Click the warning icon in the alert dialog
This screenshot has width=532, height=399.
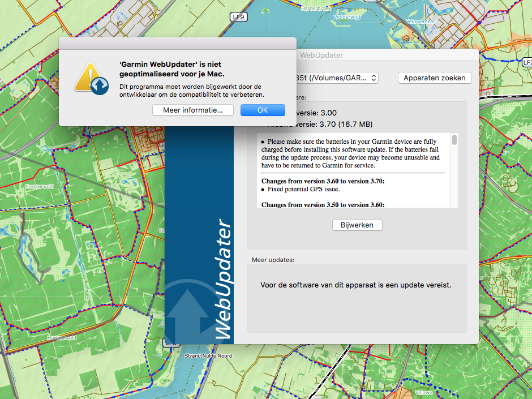[x=91, y=78]
